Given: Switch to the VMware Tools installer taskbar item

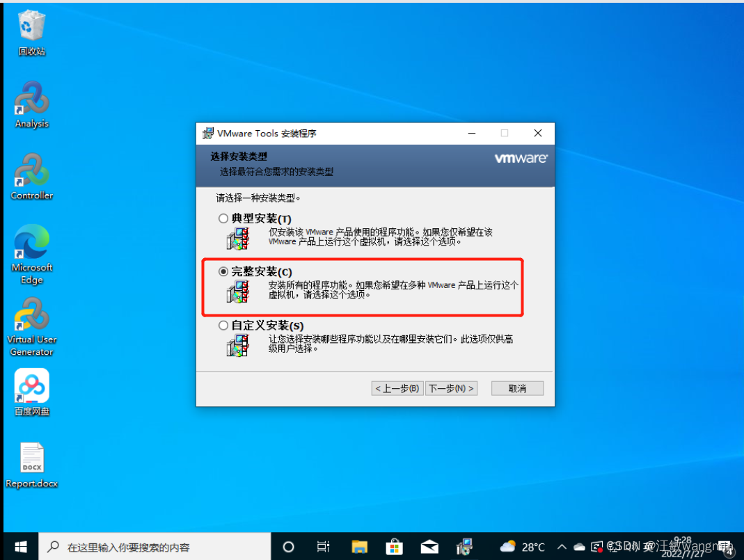Looking at the screenshot, I should pos(464,547).
